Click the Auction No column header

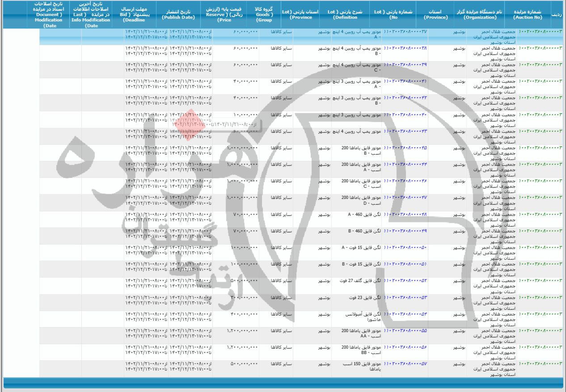pos(528,14)
